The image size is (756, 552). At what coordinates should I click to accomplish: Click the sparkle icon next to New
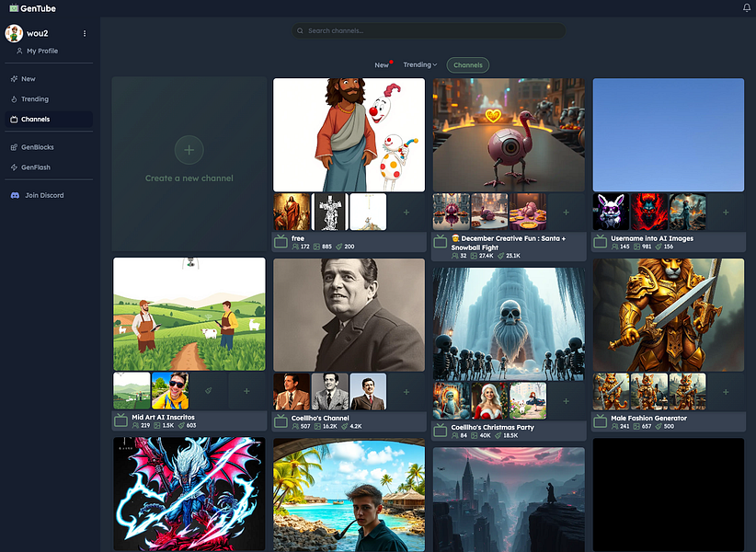coord(13,78)
